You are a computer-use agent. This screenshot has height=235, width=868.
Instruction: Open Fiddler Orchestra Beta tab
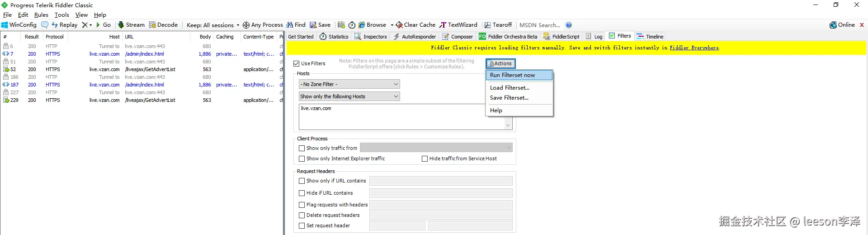pos(508,37)
